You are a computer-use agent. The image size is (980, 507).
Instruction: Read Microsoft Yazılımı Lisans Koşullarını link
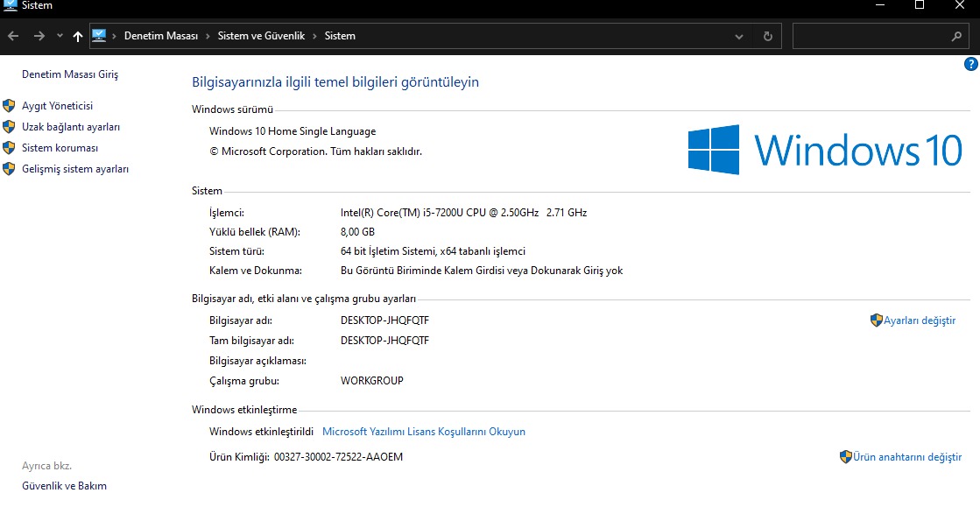424,432
